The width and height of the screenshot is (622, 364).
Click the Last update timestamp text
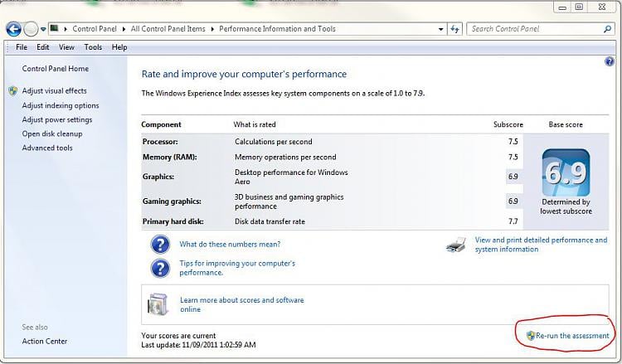198,345
